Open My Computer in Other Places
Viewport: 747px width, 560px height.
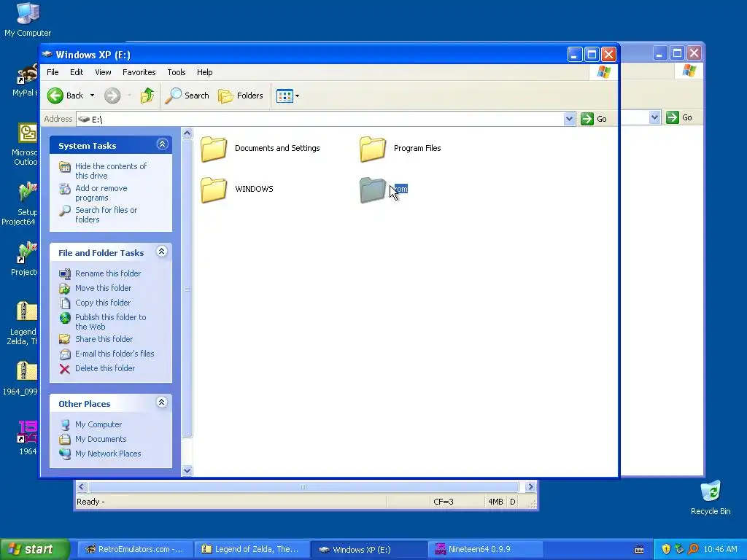pos(98,424)
